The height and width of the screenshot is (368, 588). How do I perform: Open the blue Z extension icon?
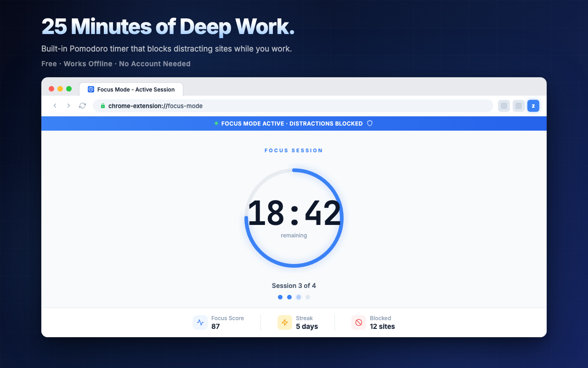(533, 106)
